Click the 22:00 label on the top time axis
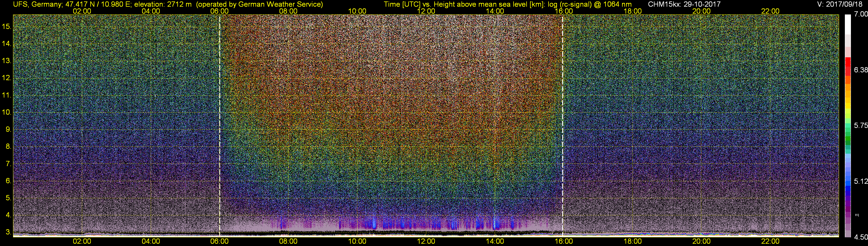The image size is (868, 246). [x=770, y=11]
